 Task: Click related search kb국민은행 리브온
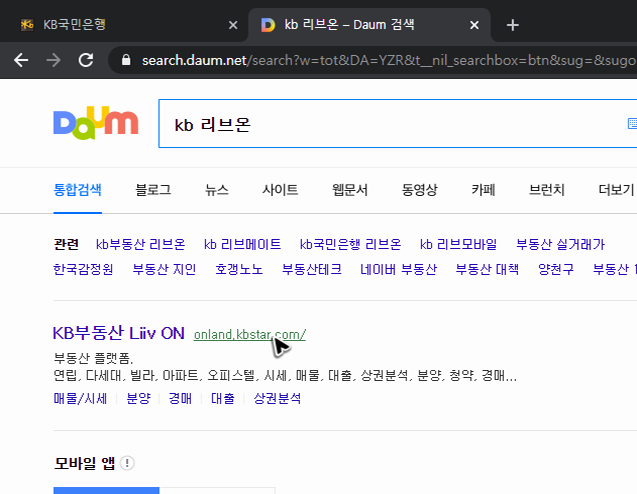point(350,245)
